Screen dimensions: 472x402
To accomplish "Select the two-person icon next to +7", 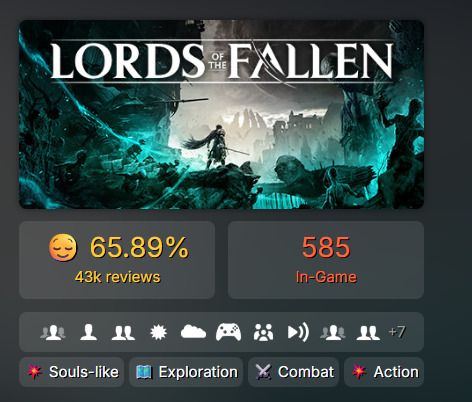I will 368,332.
